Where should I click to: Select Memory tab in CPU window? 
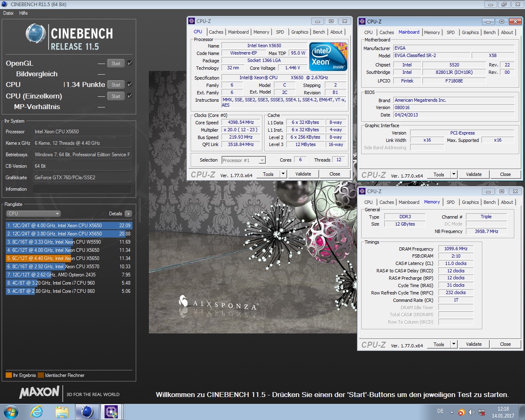click(261, 32)
